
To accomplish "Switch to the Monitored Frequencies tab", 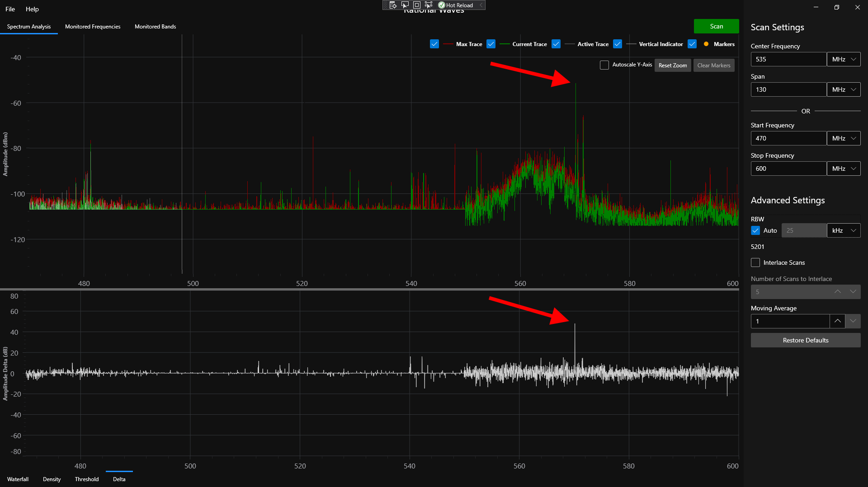I will tap(93, 26).
